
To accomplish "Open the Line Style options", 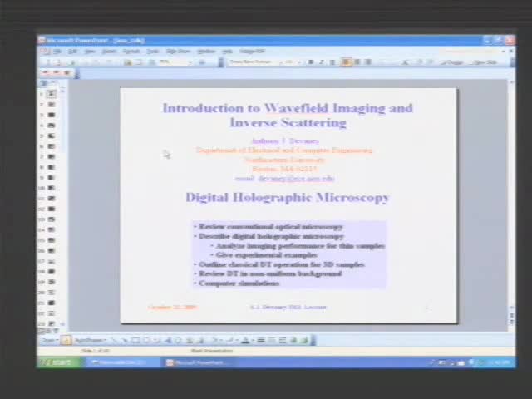I will (x=260, y=340).
